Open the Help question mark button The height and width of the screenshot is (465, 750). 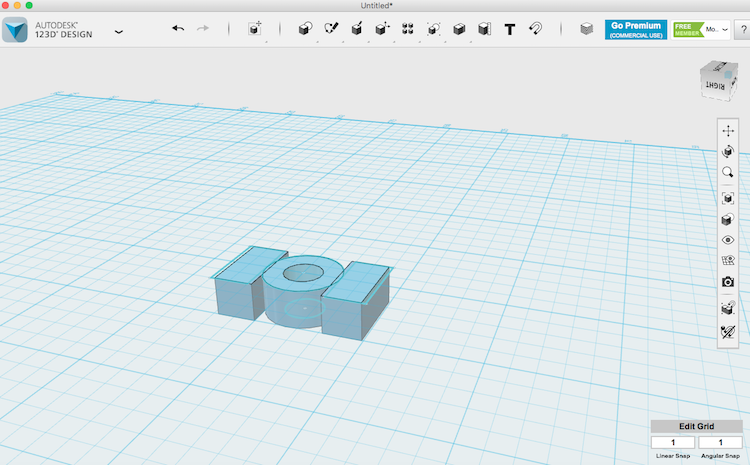743,30
